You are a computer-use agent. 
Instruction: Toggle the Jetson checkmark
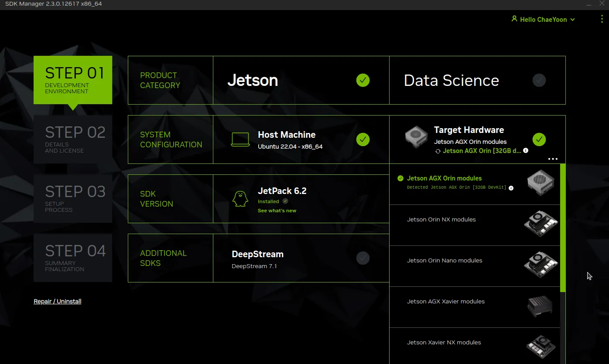363,80
